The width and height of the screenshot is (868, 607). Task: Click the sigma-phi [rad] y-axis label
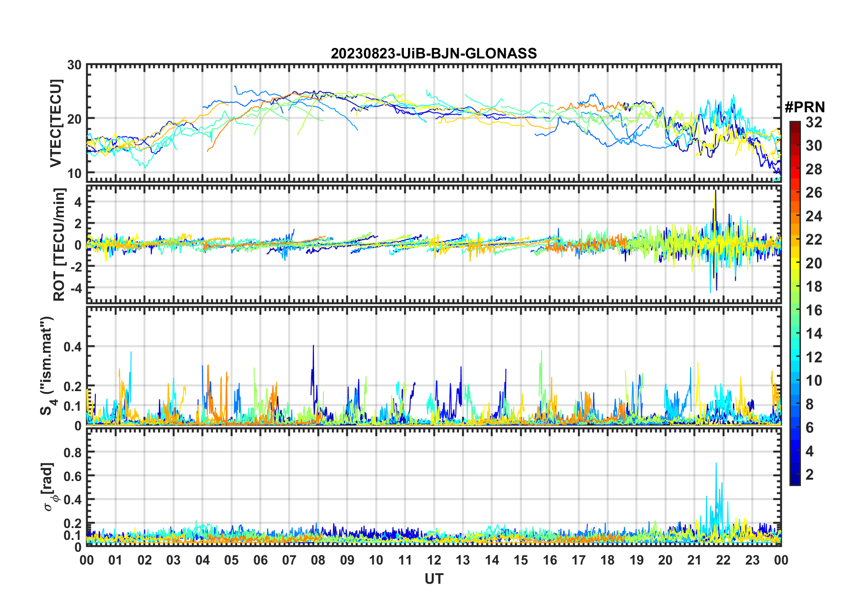click(x=49, y=487)
